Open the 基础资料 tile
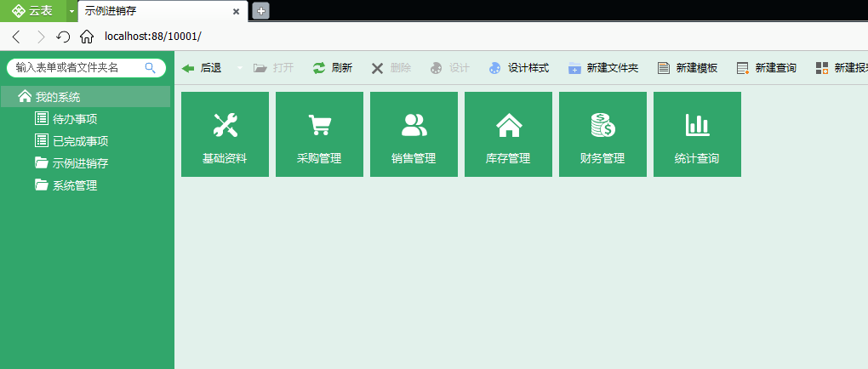 coord(225,134)
